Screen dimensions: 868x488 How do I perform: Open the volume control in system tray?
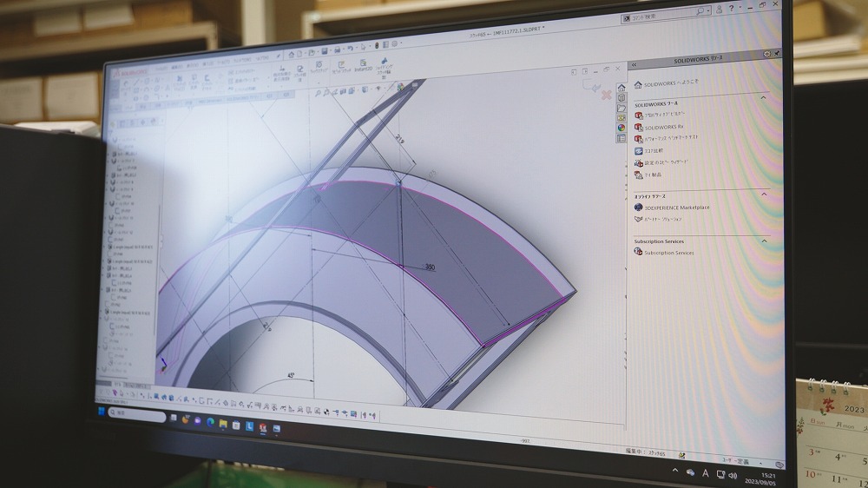click(733, 475)
